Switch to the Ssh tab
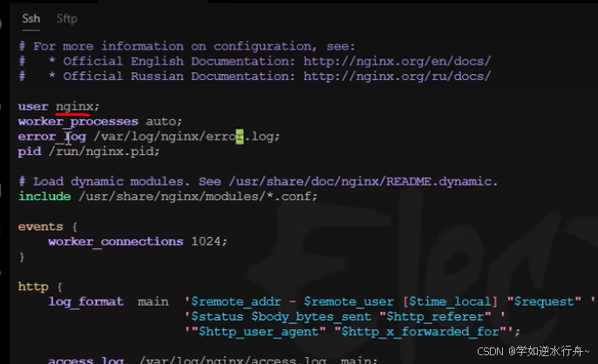The image size is (598, 364). pyautogui.click(x=31, y=18)
